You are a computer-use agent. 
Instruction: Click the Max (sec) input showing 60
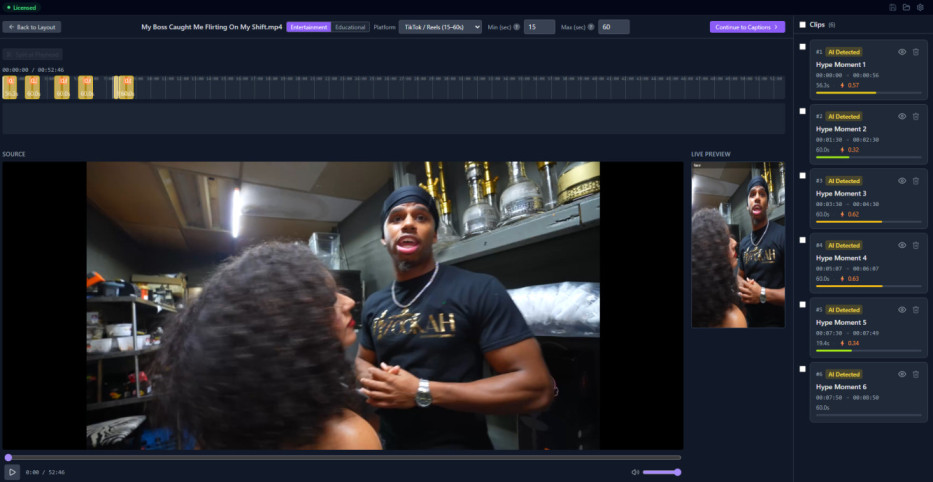click(614, 27)
